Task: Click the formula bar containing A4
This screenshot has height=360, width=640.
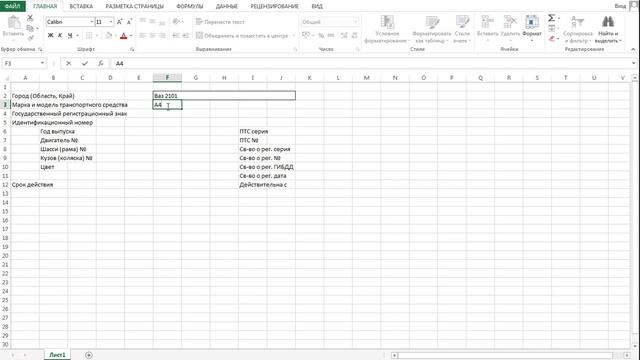Action: [x=371, y=63]
